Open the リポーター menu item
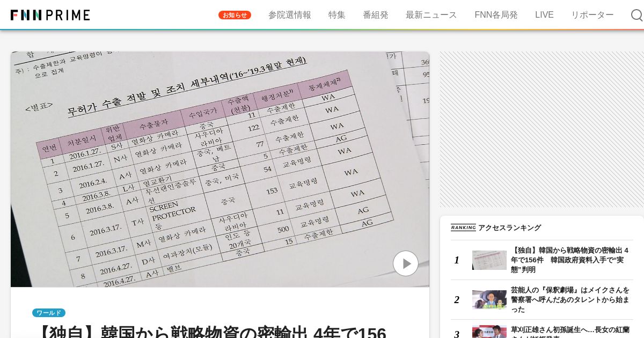This screenshot has width=644, height=338. click(x=592, y=15)
